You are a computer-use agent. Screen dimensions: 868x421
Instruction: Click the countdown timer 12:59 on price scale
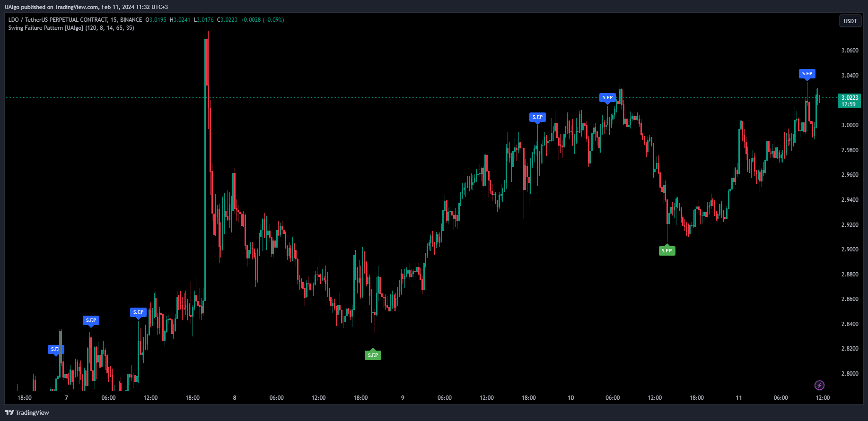click(849, 104)
